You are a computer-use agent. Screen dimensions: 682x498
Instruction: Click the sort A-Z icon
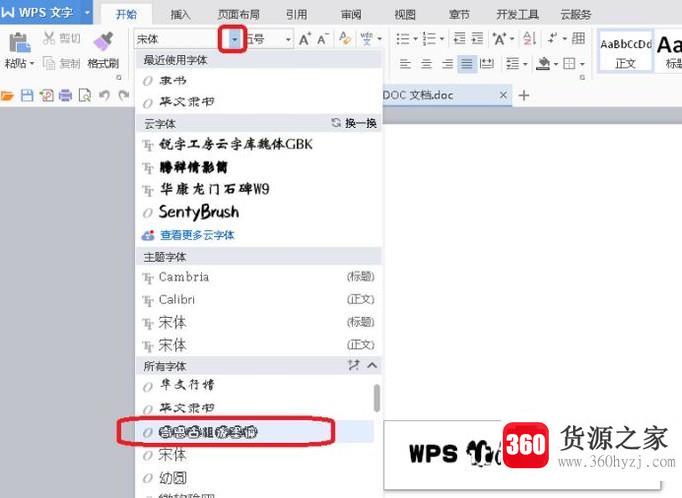click(529, 38)
